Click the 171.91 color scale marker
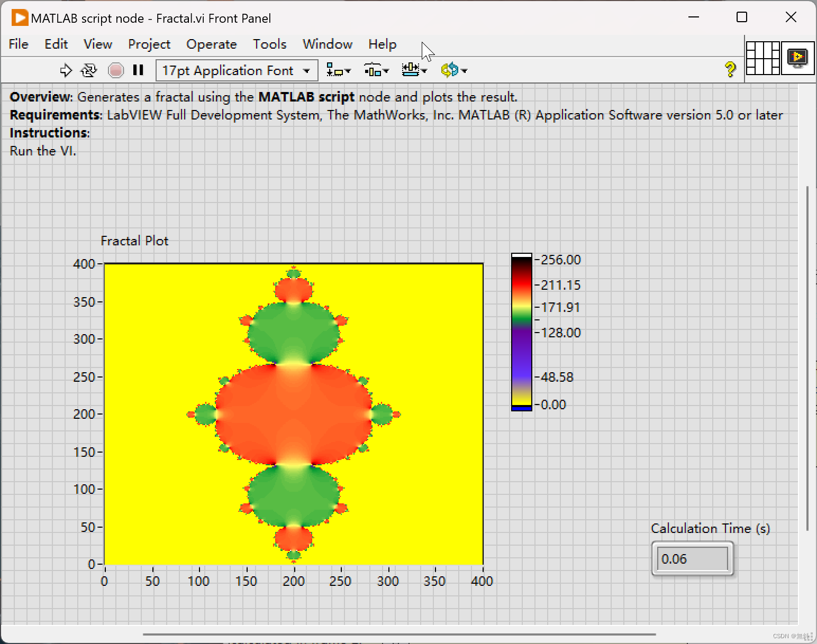The height and width of the screenshot is (644, 817). pyautogui.click(x=560, y=307)
